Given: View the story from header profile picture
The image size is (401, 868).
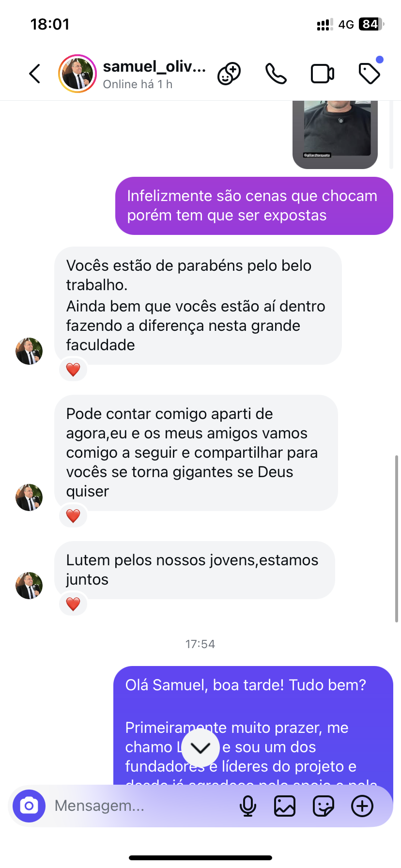Looking at the screenshot, I should 77,74.
